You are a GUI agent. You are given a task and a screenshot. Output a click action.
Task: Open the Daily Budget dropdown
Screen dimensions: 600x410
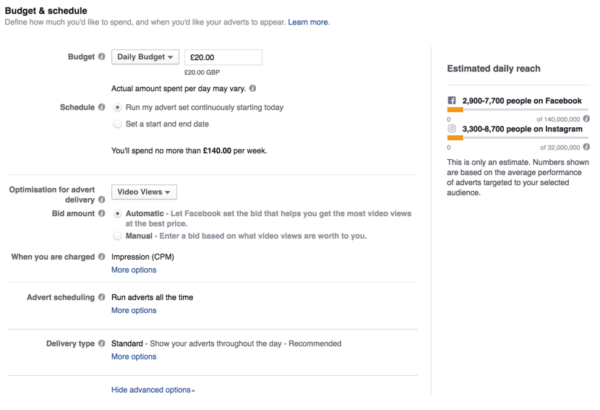tap(145, 57)
